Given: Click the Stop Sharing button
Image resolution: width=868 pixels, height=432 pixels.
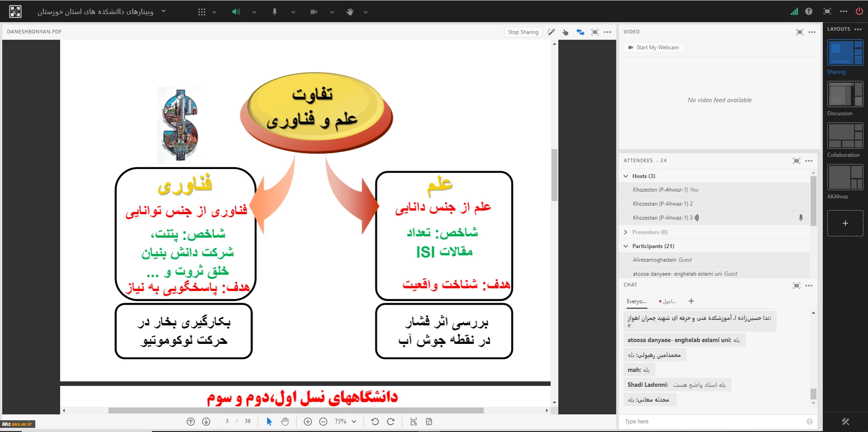Looking at the screenshot, I should click(x=523, y=32).
